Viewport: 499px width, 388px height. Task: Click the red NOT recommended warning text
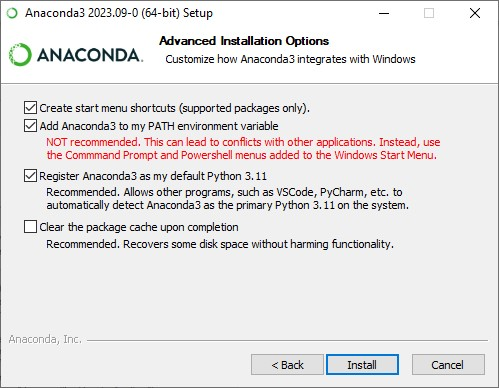(243, 149)
